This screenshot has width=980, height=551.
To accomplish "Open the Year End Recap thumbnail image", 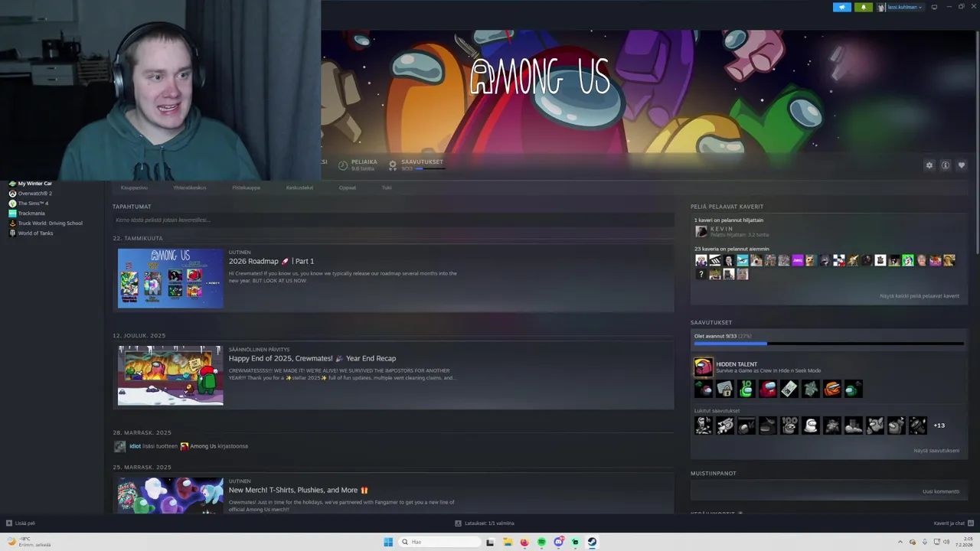I will tap(171, 375).
